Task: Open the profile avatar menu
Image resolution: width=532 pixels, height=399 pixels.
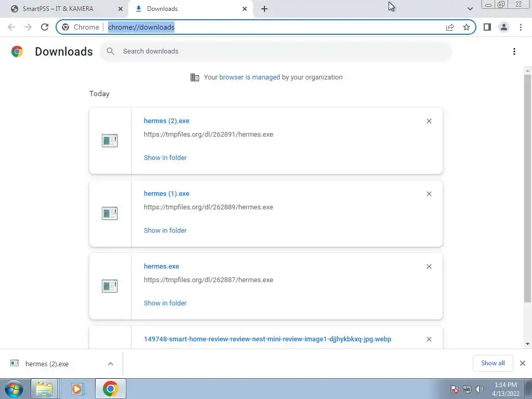Action: coord(504,27)
